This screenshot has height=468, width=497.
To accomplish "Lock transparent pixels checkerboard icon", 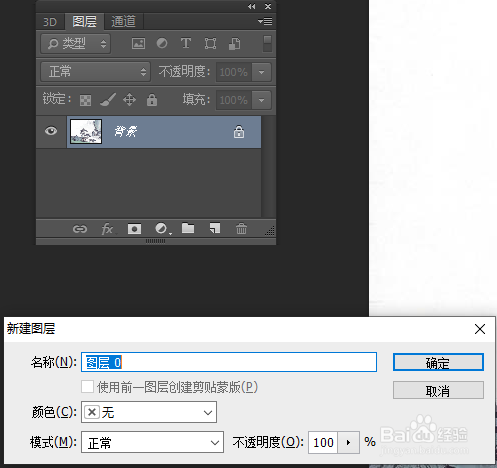I will click(86, 100).
